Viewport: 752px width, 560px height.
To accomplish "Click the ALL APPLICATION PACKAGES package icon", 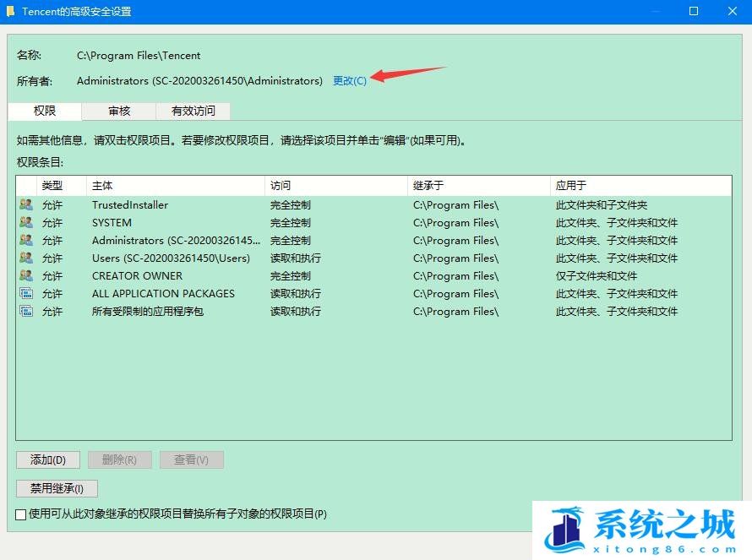I will pyautogui.click(x=26, y=293).
